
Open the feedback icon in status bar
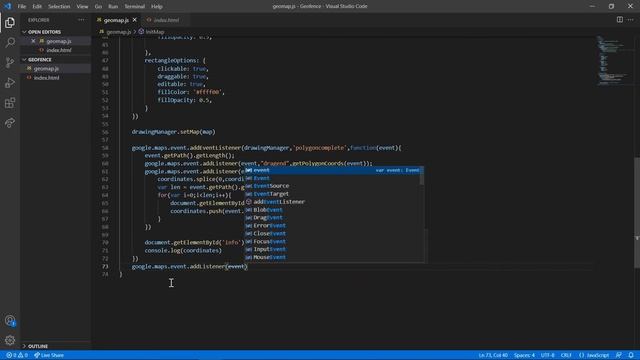[619, 355]
